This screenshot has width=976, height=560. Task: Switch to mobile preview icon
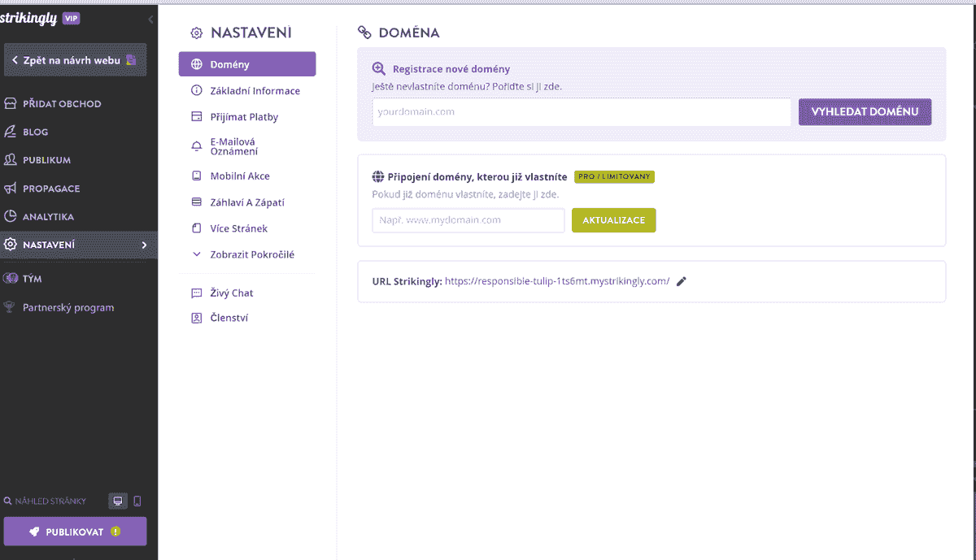coord(137,501)
